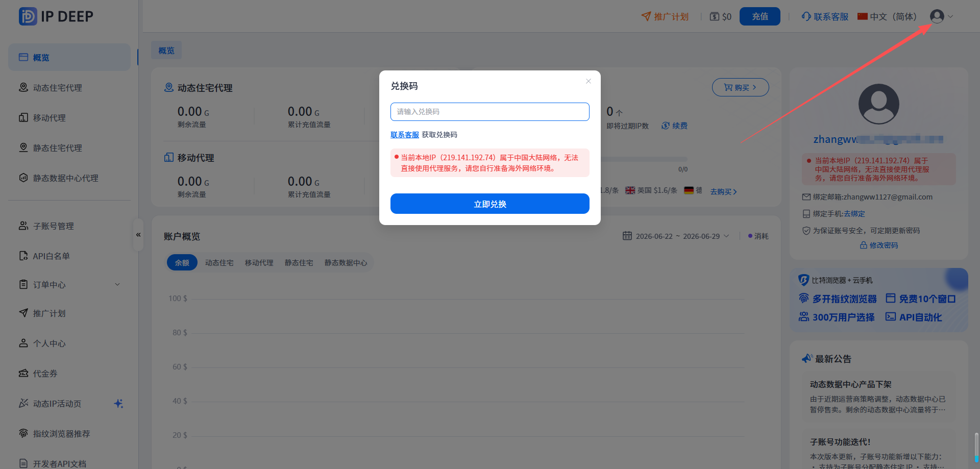Select the 移动代理 chart tab
The image size is (980, 469).
coord(259,263)
